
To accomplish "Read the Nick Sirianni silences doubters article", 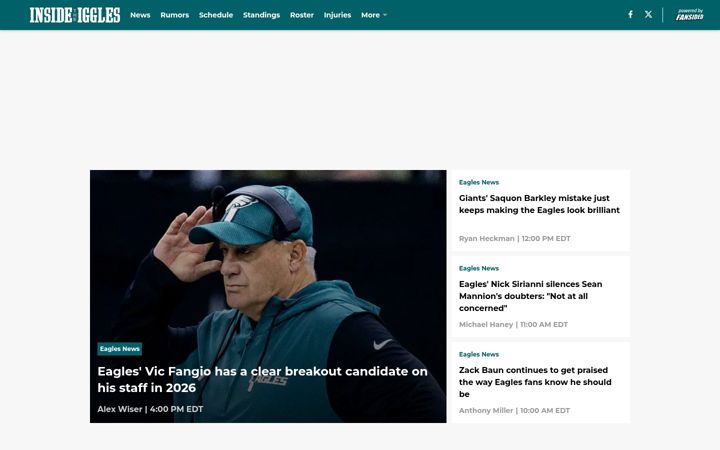I will [x=530, y=296].
